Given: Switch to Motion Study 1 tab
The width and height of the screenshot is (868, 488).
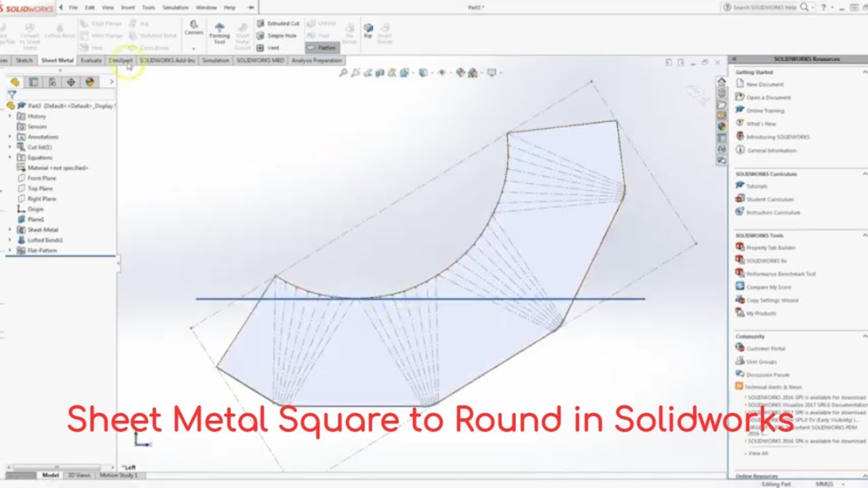Looking at the screenshot, I should pyautogui.click(x=119, y=475).
